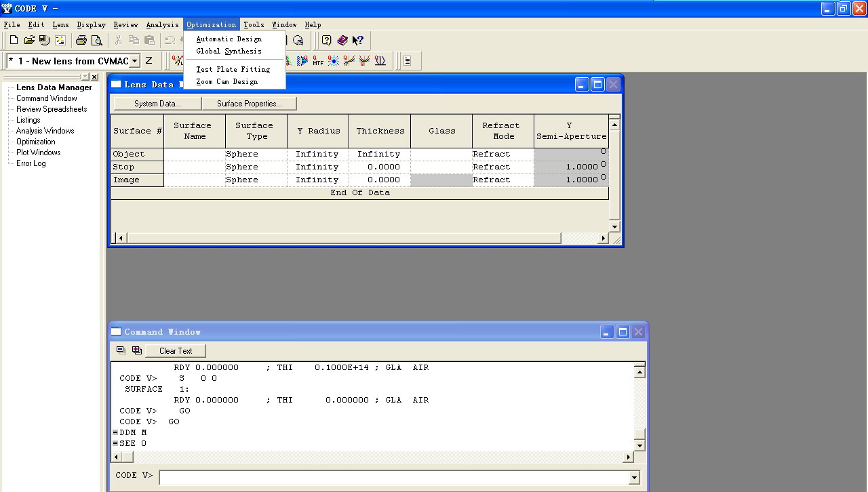The width and height of the screenshot is (868, 492).
Task: Click the MTF analysis toolbar icon
Action: click(318, 61)
